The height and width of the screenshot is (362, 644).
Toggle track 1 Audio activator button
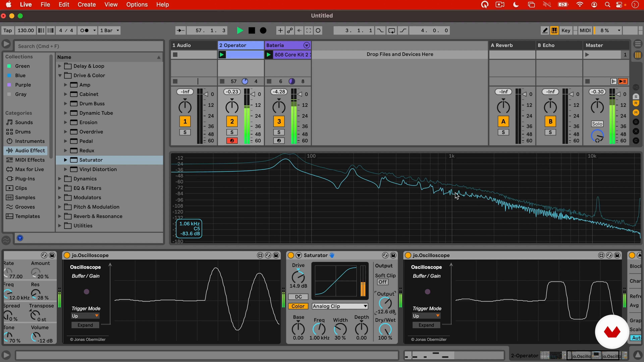tap(185, 121)
